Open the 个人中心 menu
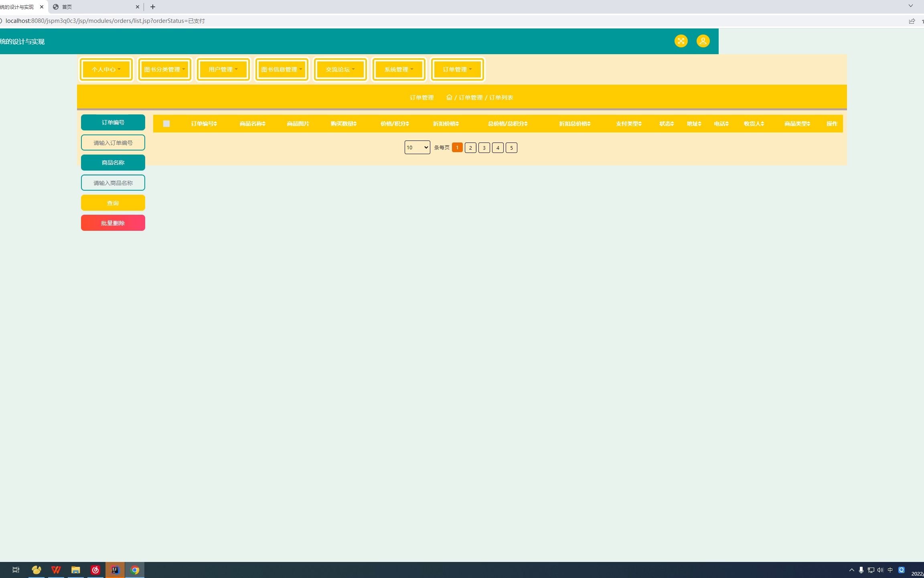 click(x=106, y=69)
